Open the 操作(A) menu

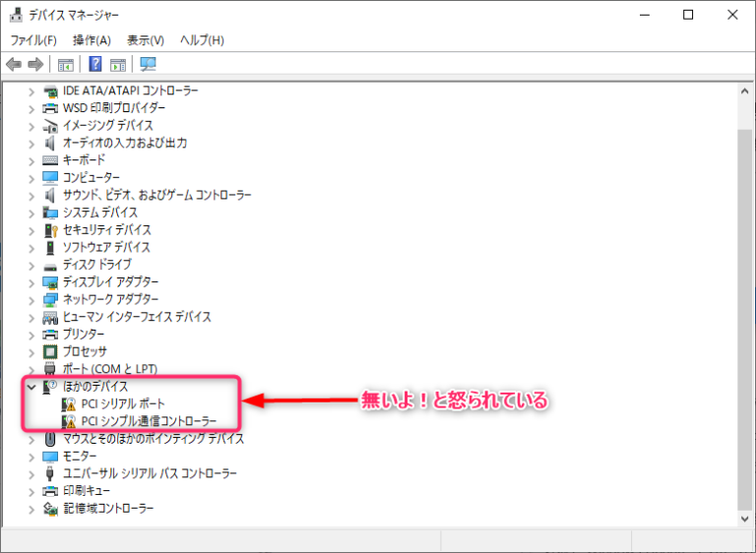click(92, 40)
